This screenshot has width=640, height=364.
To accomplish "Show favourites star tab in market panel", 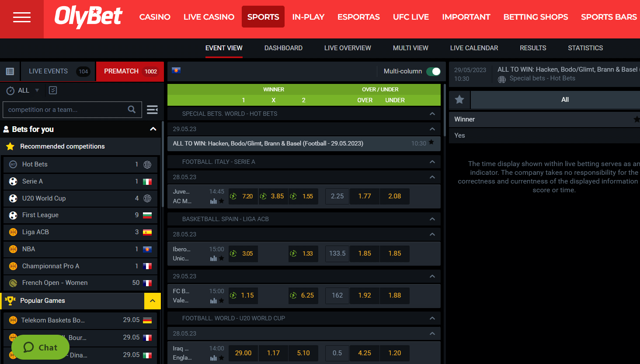I will pyautogui.click(x=459, y=100).
